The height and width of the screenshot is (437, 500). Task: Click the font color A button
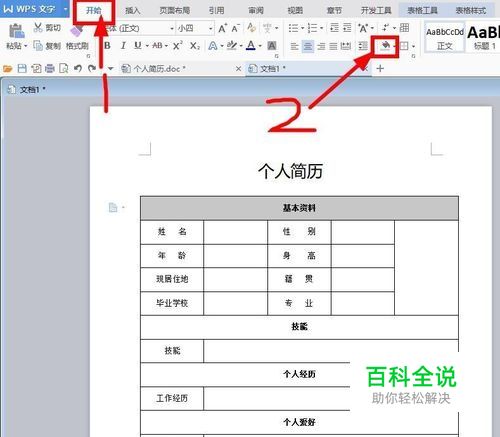251,46
